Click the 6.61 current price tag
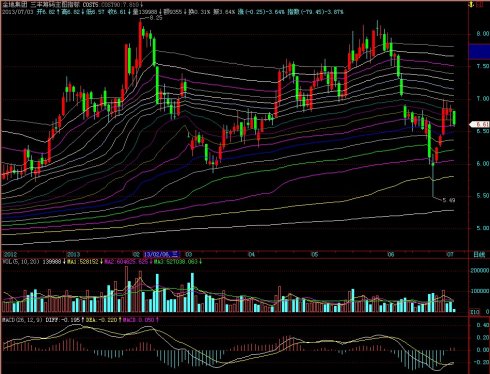 point(480,124)
